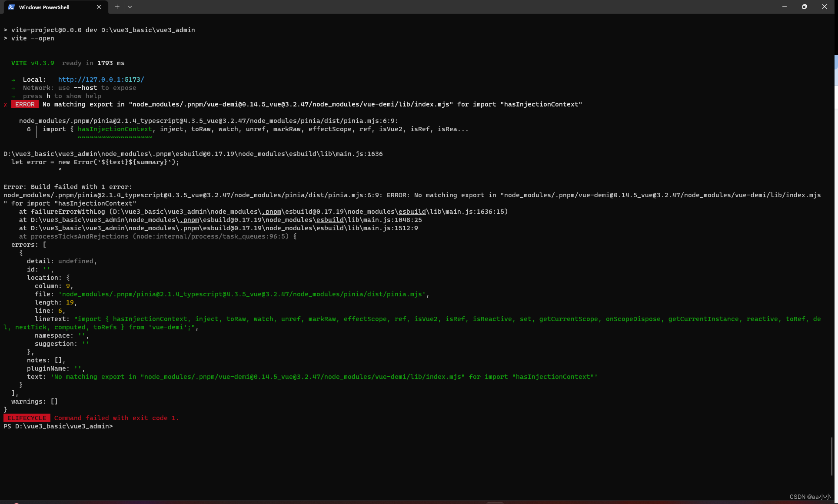Restore down the terminal window

pos(805,7)
